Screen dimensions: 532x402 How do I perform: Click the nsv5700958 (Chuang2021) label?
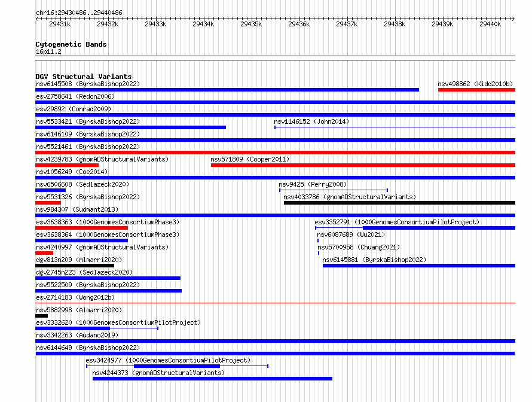[x=359, y=247]
